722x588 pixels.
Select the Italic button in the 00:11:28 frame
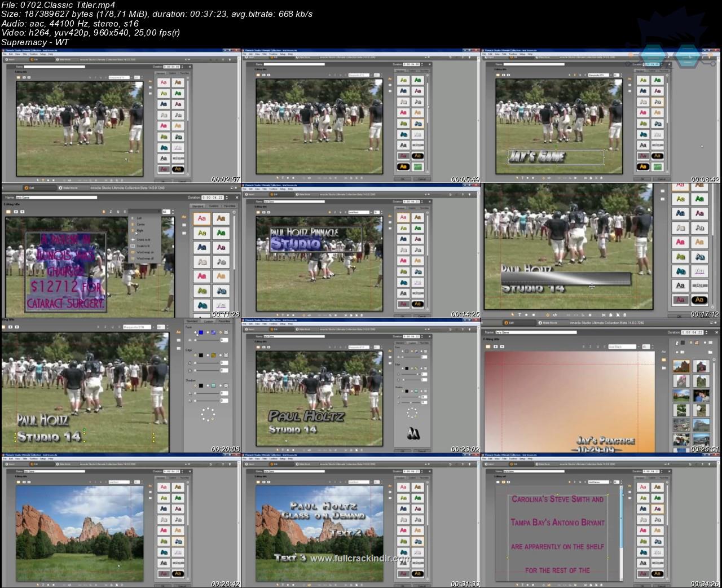click(x=111, y=212)
